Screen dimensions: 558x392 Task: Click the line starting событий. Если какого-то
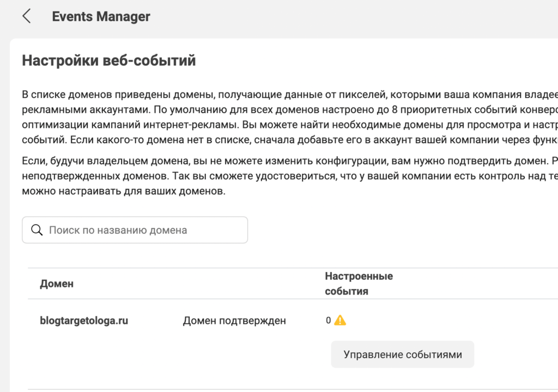[289, 139]
